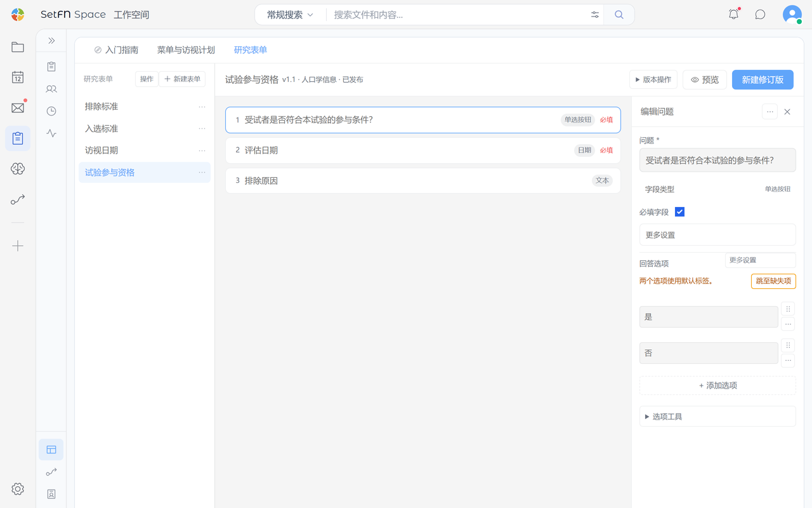Viewport: 812px width, 508px height.
Task: Expand the 选项工具 section
Action: [x=717, y=417]
